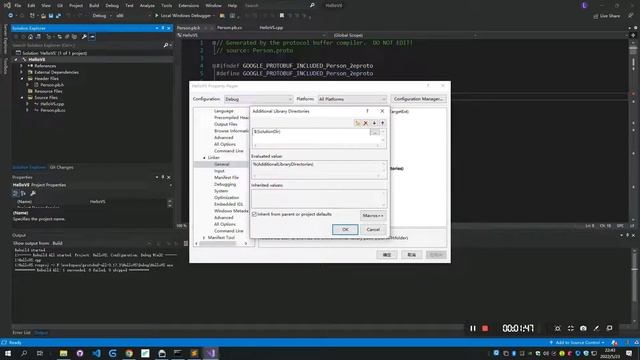
Task: Move directory line down
Action: coord(374,123)
